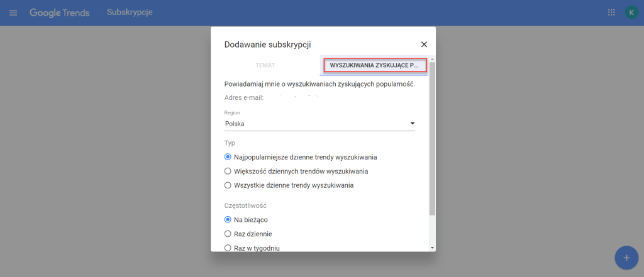The height and width of the screenshot is (277, 644).
Task: Choose the Raz dziennie frequency
Action: 248,234
